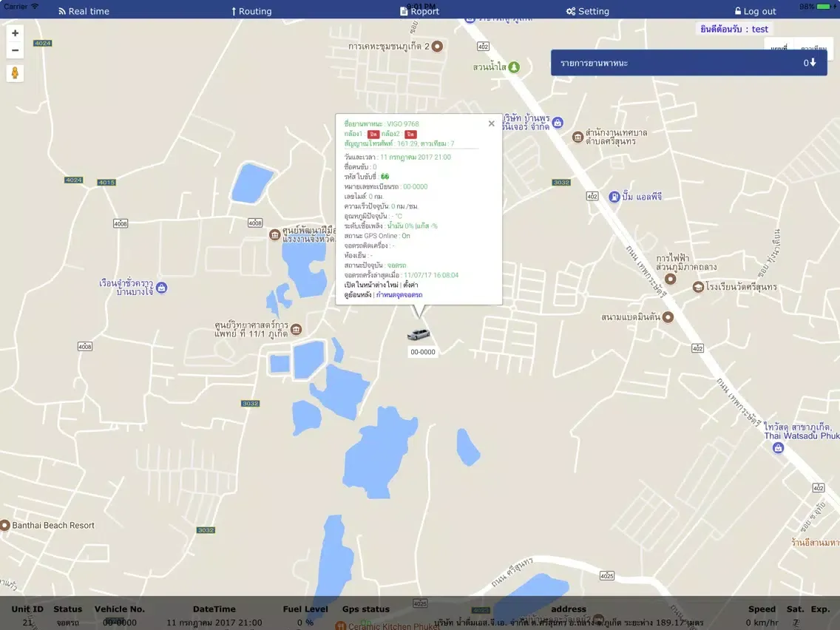The image size is (840, 630).
Task: Close the VIGO 9768 info popup
Action: 491,123
